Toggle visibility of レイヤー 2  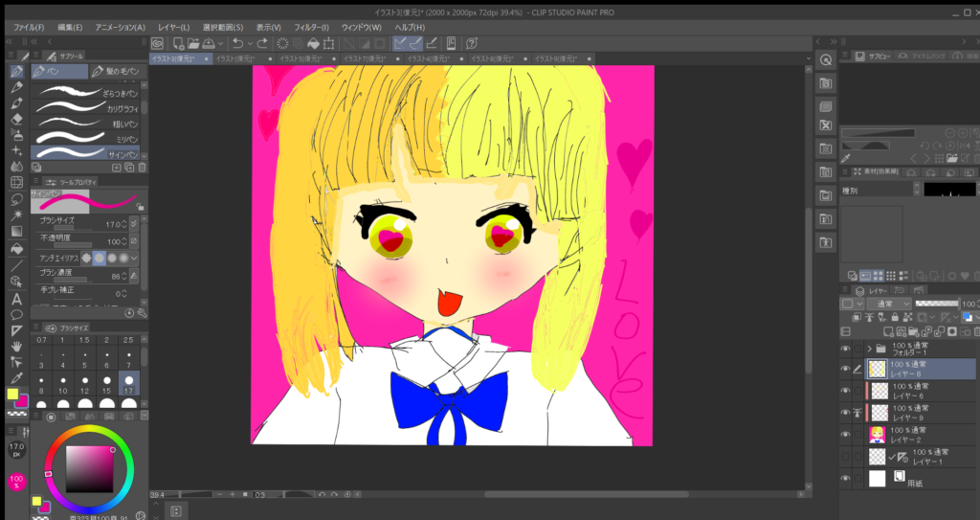846,435
